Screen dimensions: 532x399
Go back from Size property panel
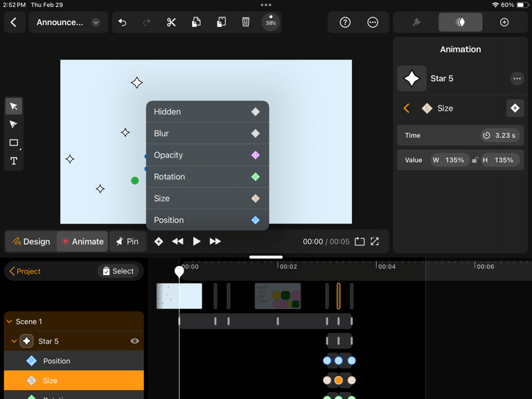[x=407, y=108]
